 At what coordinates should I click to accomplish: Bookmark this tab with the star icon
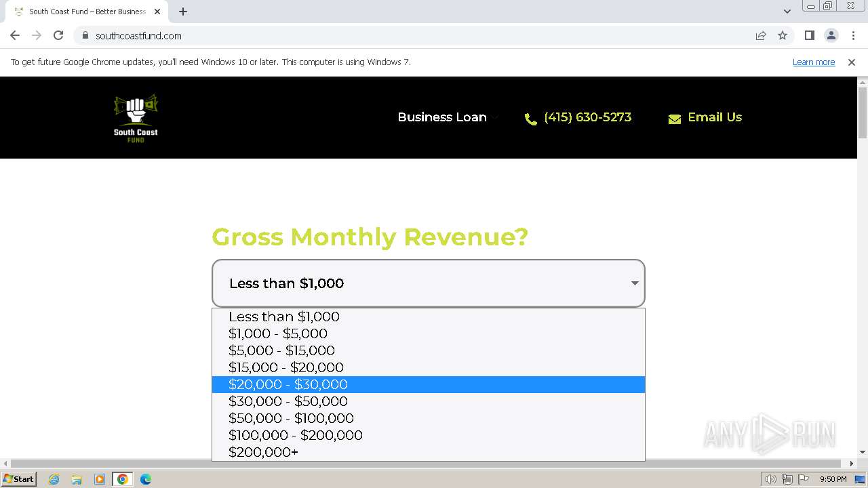tap(783, 36)
